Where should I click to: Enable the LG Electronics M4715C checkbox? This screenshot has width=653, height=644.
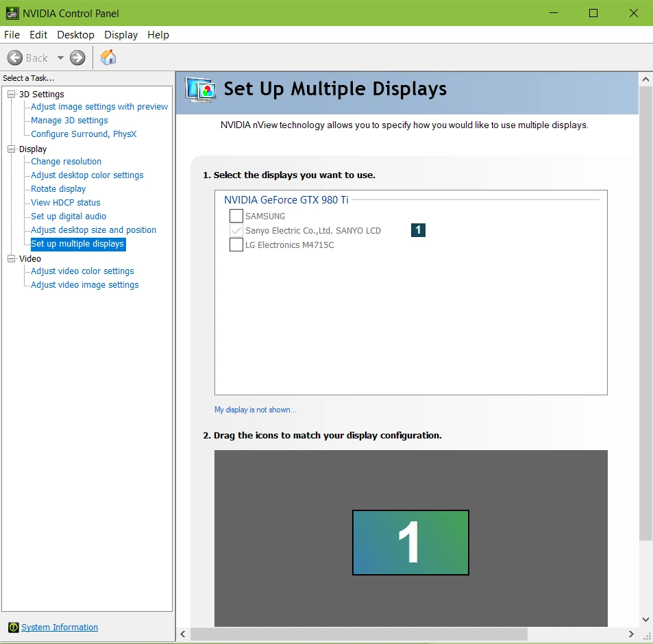(236, 245)
